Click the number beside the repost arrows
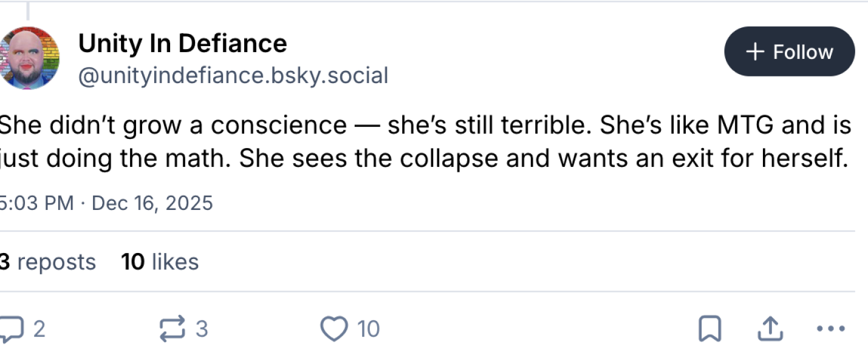Viewport: 868px width, 364px height. [x=202, y=329]
